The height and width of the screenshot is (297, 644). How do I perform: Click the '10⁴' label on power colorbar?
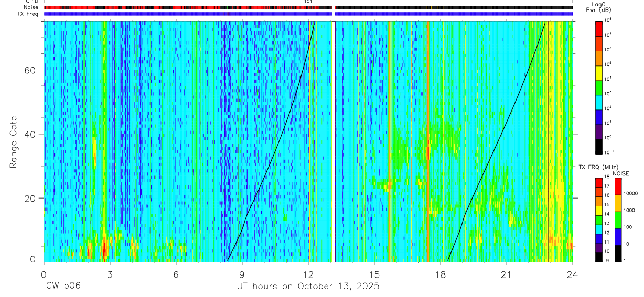(608, 79)
